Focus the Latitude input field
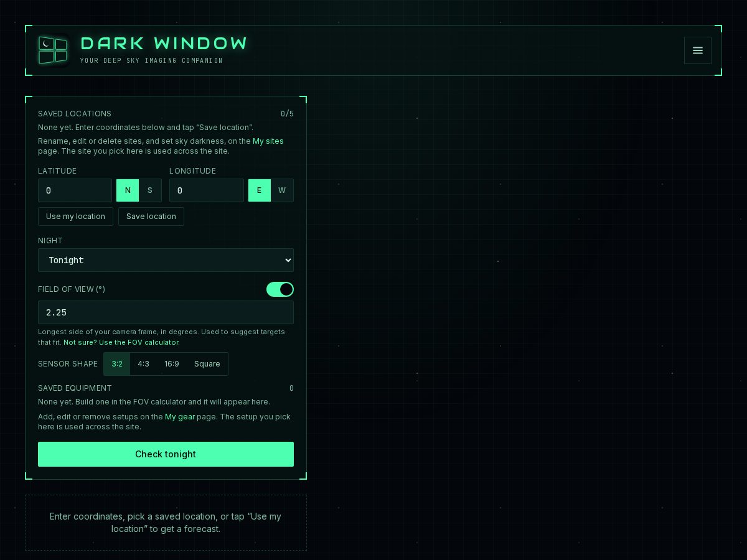 [x=75, y=190]
